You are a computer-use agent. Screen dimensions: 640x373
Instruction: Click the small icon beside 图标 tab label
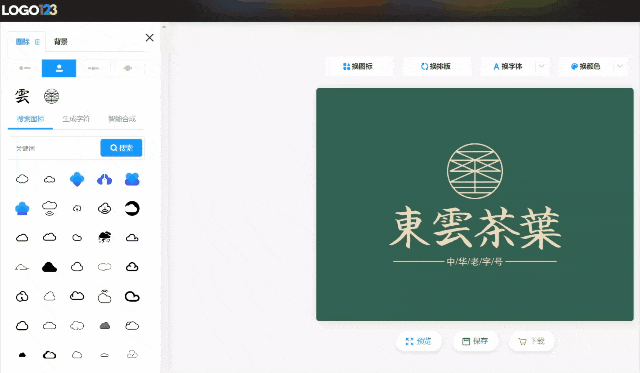point(37,42)
